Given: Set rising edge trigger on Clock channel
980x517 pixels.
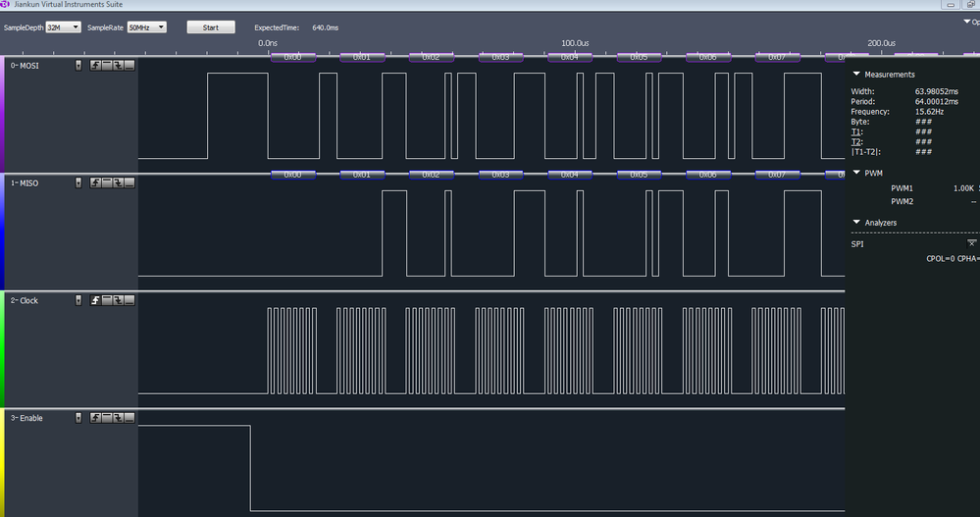Looking at the screenshot, I should point(95,300).
